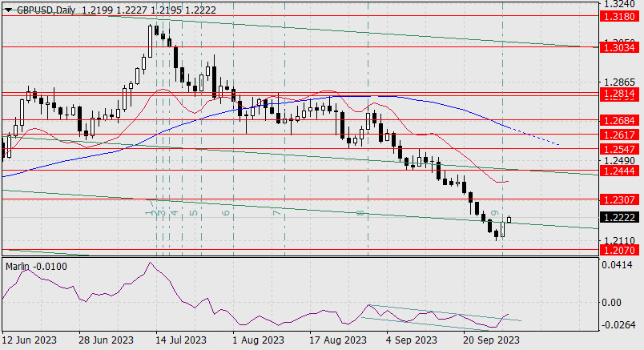Screen dimensions: 644x350
Task: Select Fibonacci time zone marker 9
Action: (495, 213)
